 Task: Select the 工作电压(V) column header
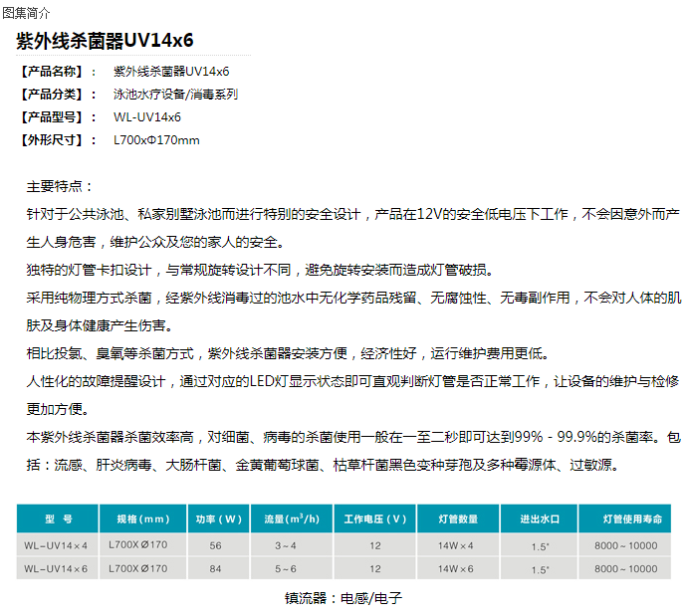pyautogui.click(x=374, y=518)
